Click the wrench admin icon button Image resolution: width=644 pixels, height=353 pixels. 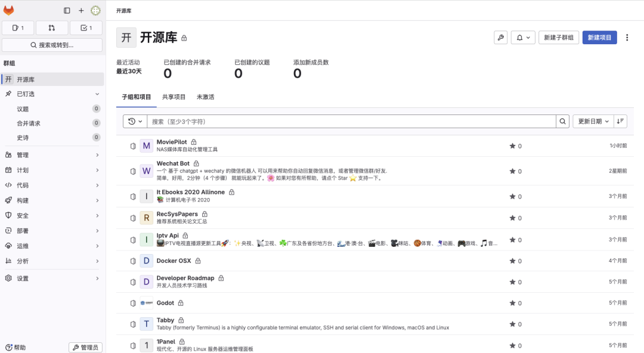501,38
